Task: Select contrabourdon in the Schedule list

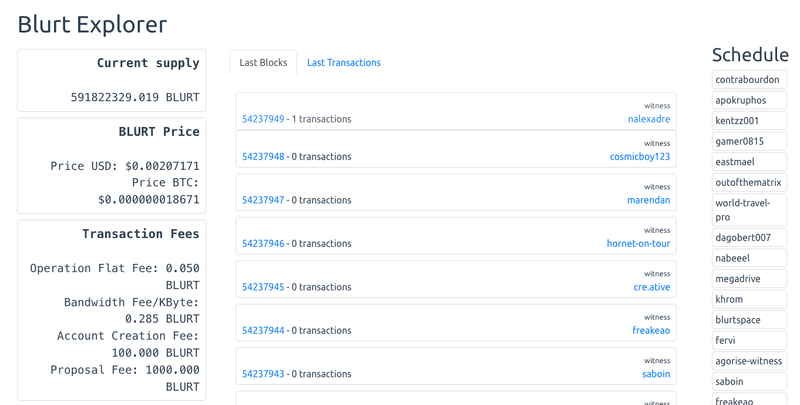Action: tap(748, 80)
